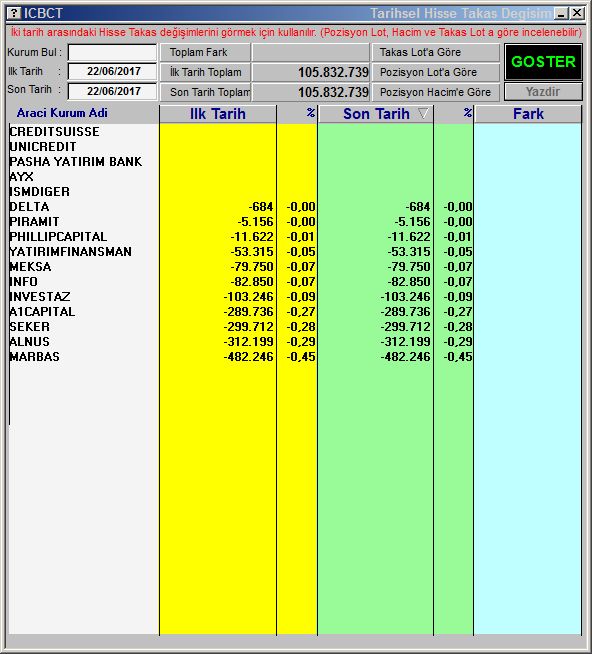592x654 pixels.
Task: Click the sort triangle on Son Tarih
Action: [423, 113]
